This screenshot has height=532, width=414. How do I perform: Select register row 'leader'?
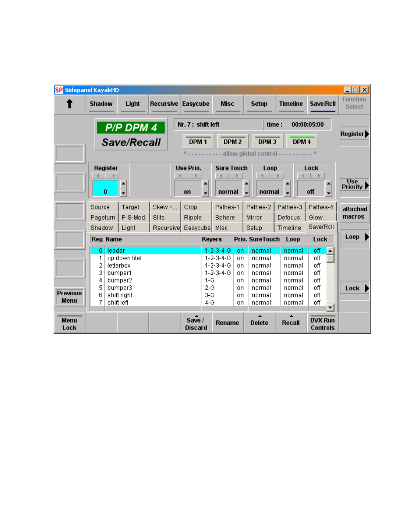208,251
